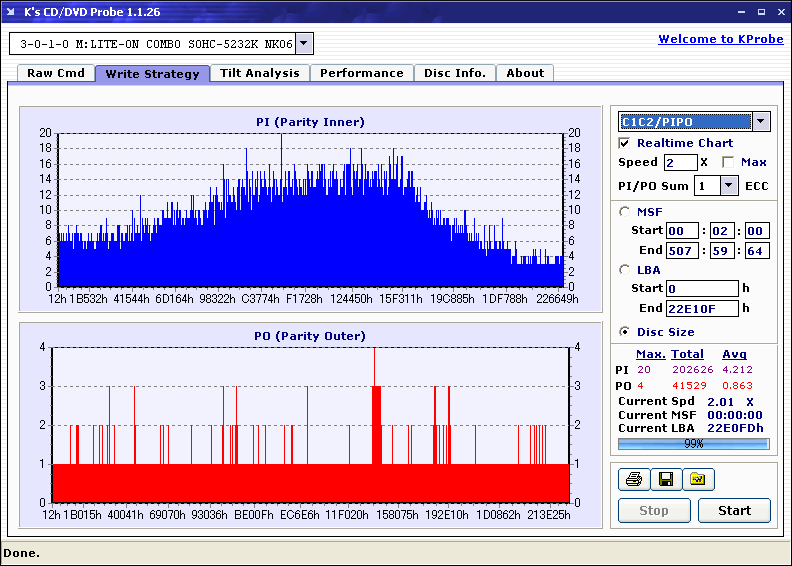This screenshot has width=792, height=566.
Task: Go to the Performance tab
Action: tap(362, 73)
